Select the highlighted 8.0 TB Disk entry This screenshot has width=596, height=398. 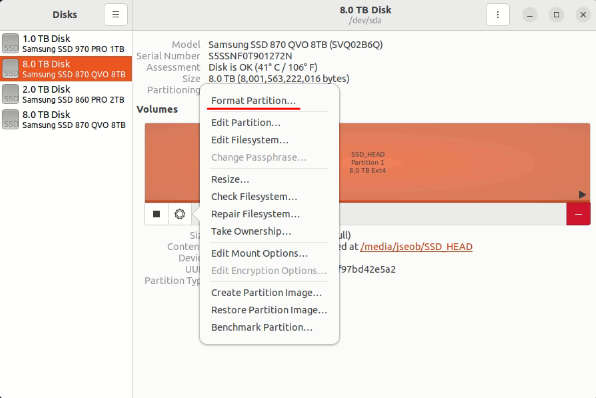[x=66, y=68]
